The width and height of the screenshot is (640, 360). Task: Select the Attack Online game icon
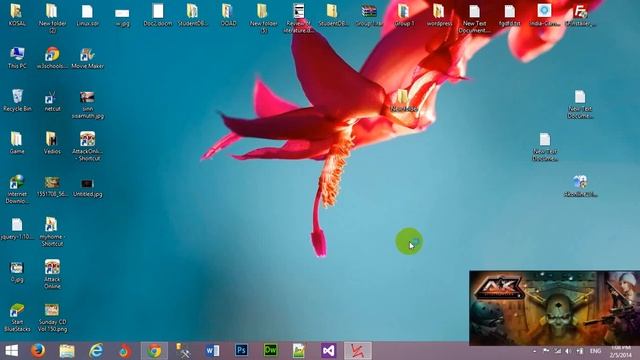click(52, 274)
